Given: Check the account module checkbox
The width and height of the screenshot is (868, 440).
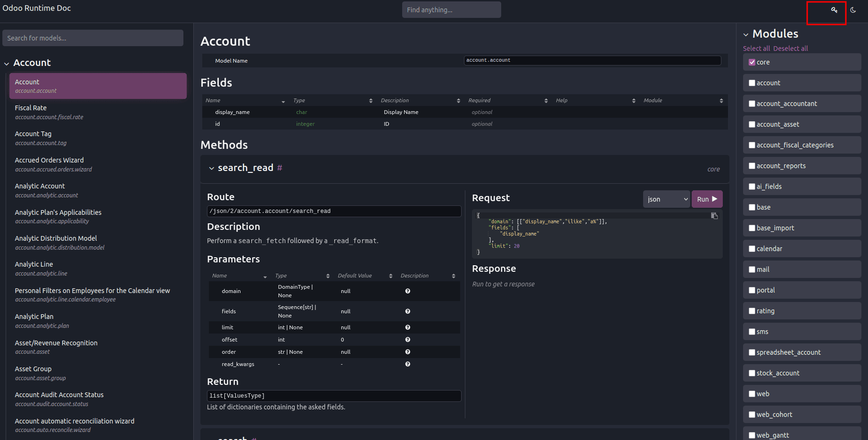Looking at the screenshot, I should [x=752, y=83].
